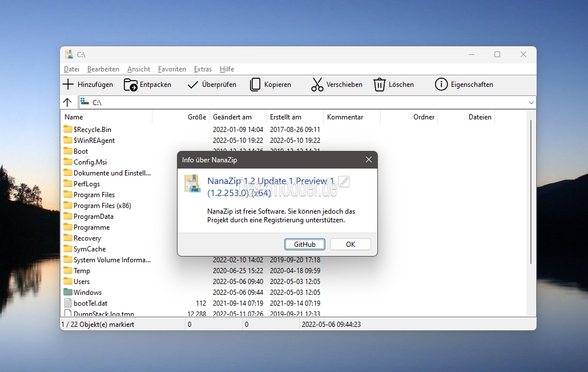Click the $WinREAgent folder icon
The width and height of the screenshot is (588, 372).
click(68, 140)
